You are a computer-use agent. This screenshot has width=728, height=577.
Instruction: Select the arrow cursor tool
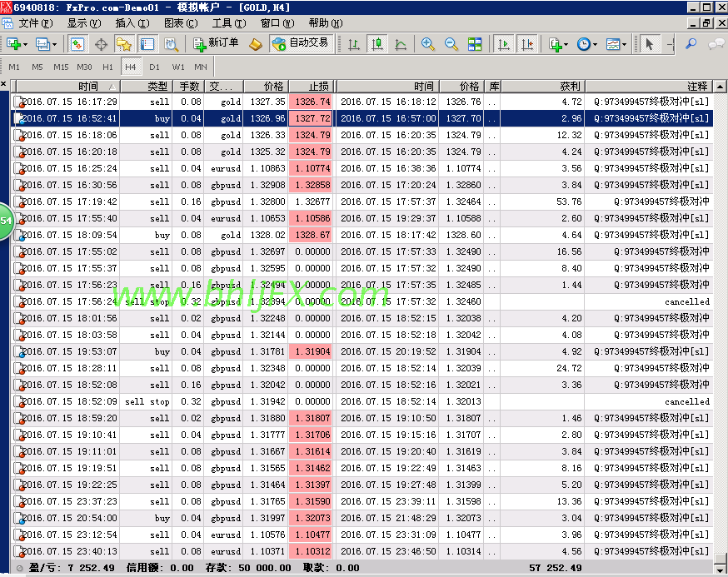click(649, 44)
